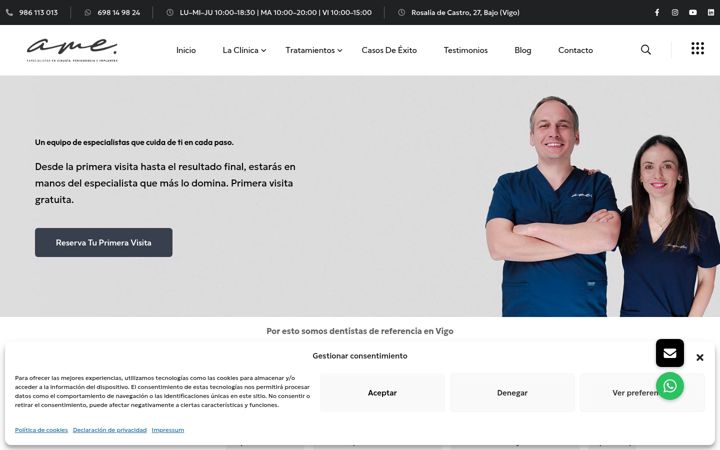The height and width of the screenshot is (450, 720).
Task: Click the opening hours LU-MI-JU text
Action: tap(276, 12)
